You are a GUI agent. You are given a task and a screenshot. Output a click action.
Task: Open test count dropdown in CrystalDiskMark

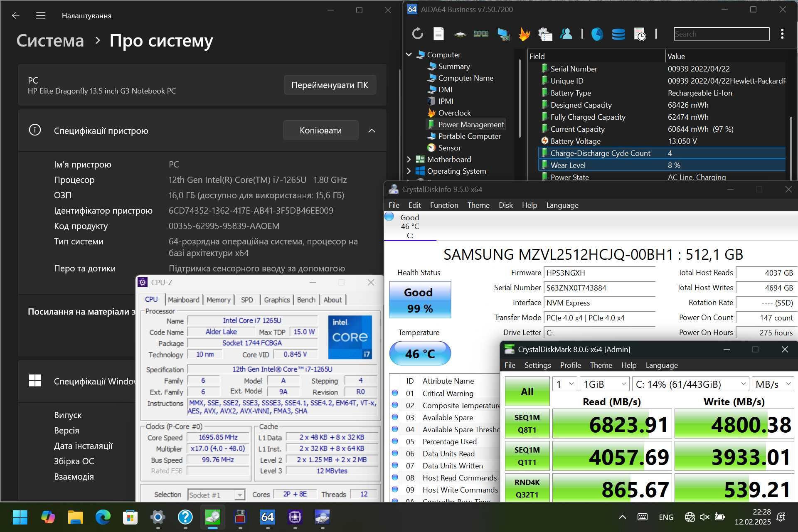(x=564, y=384)
